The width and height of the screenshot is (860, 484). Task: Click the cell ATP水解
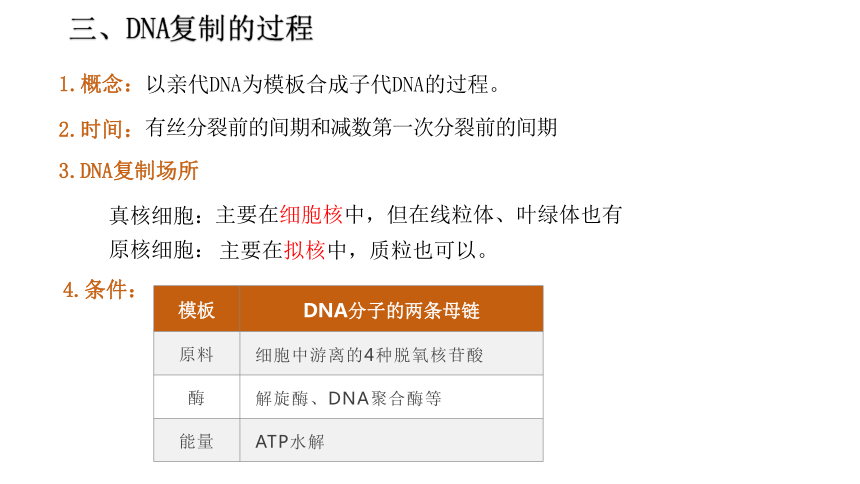pyautogui.click(x=392, y=440)
